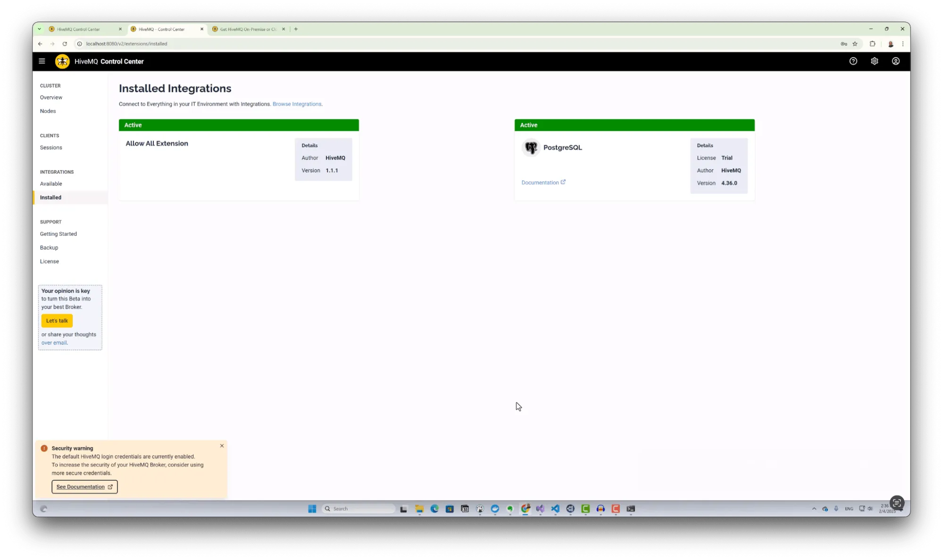Image resolution: width=943 pixels, height=560 pixels.
Task: Show hidden system tray icons
Action: pyautogui.click(x=814, y=509)
